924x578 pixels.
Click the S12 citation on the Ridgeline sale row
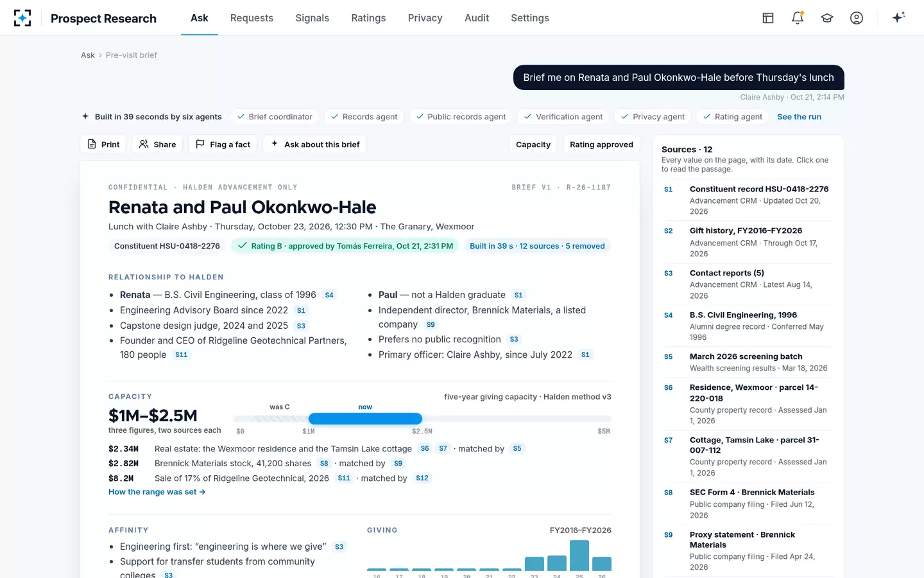point(422,478)
